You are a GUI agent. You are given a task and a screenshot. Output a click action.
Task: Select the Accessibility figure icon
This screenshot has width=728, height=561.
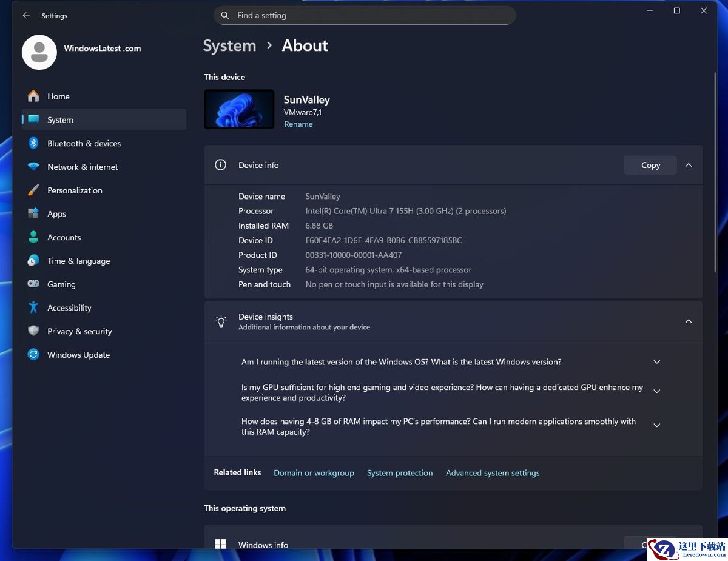pyautogui.click(x=34, y=308)
